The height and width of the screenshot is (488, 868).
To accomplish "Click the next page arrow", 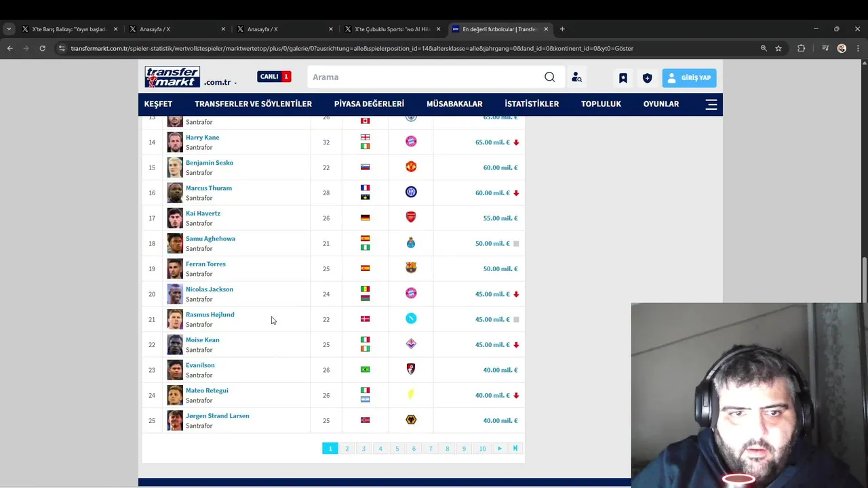I will [500, 449].
